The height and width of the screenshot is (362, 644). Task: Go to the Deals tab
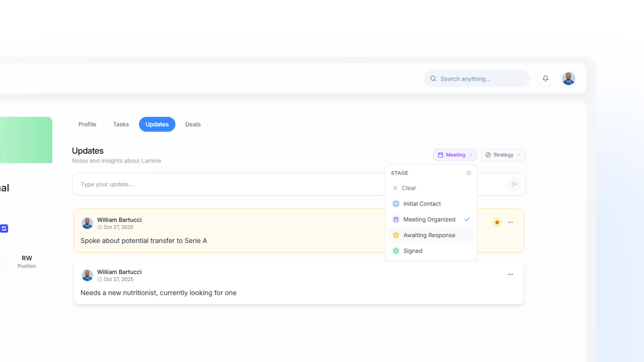[193, 124]
